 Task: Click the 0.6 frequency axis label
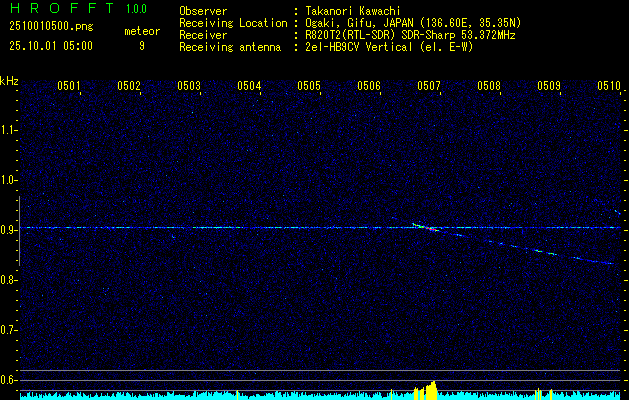coord(8,380)
